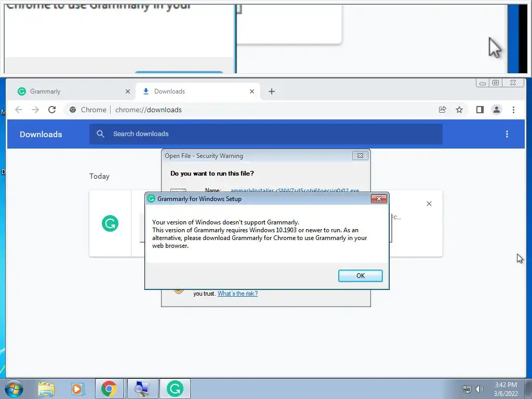Open the Windows Start menu
The image size is (532, 399).
click(x=14, y=389)
